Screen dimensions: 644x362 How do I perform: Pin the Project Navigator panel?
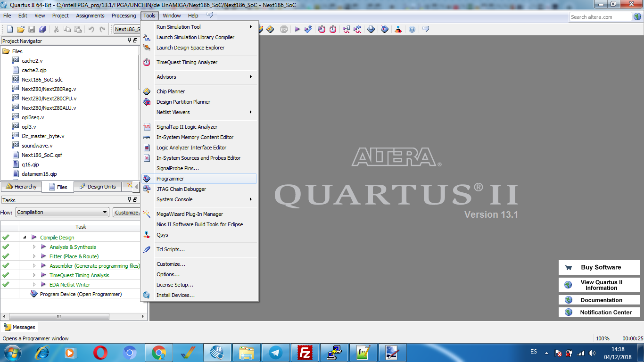tap(130, 41)
